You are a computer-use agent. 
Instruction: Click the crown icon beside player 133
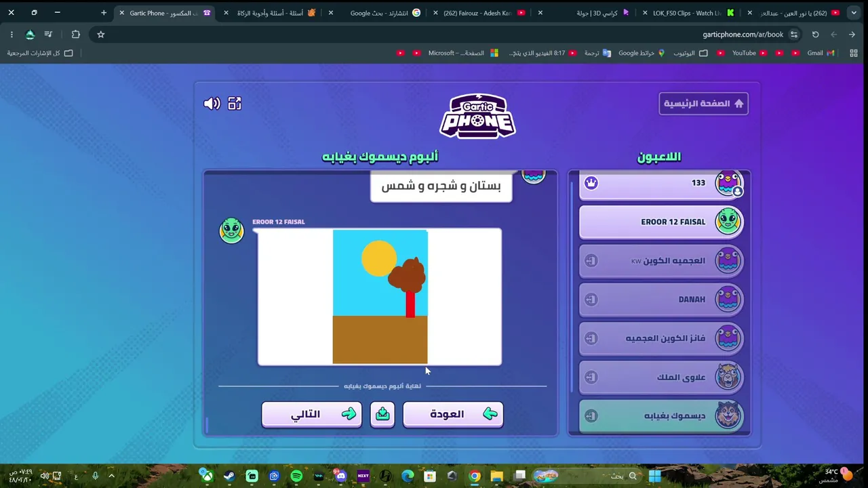click(591, 183)
